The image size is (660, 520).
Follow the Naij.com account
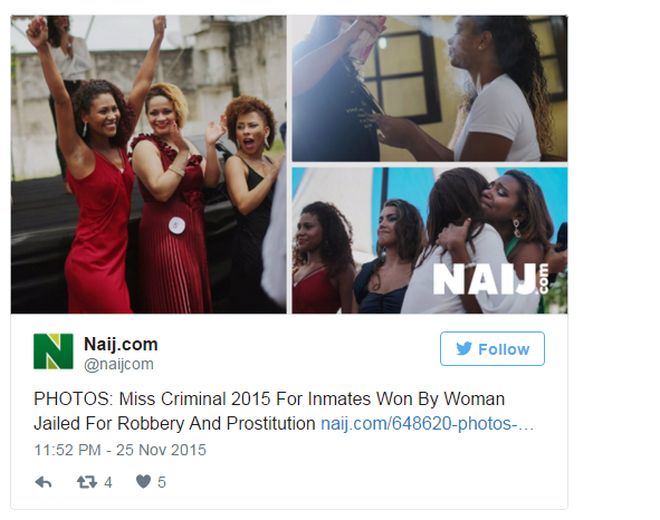492,349
